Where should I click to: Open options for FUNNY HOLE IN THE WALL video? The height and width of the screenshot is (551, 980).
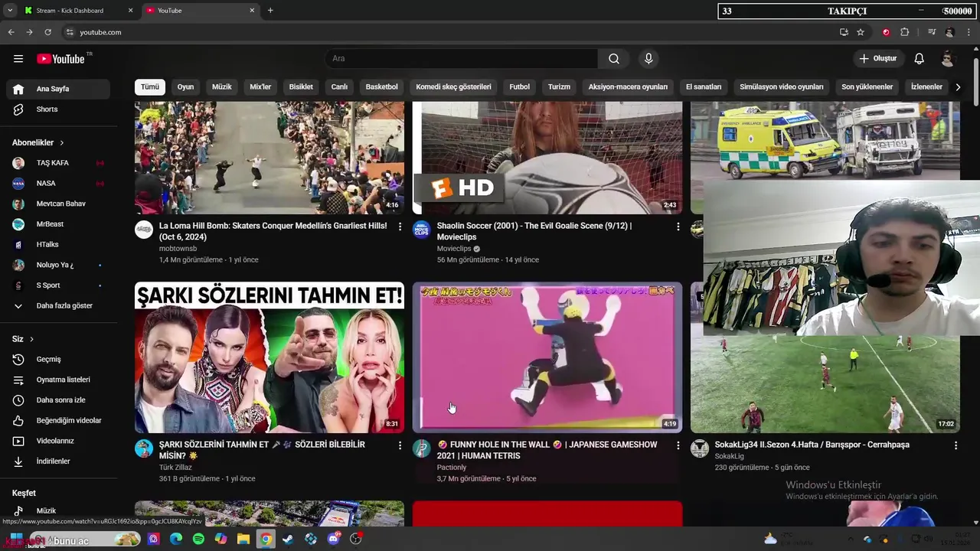[678, 445]
